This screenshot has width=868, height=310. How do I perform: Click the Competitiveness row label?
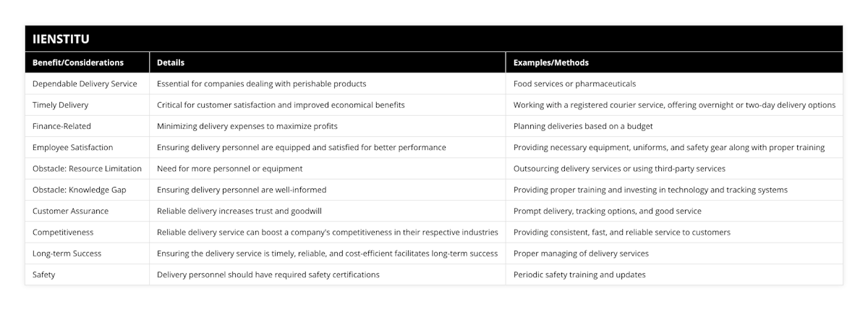tap(63, 232)
